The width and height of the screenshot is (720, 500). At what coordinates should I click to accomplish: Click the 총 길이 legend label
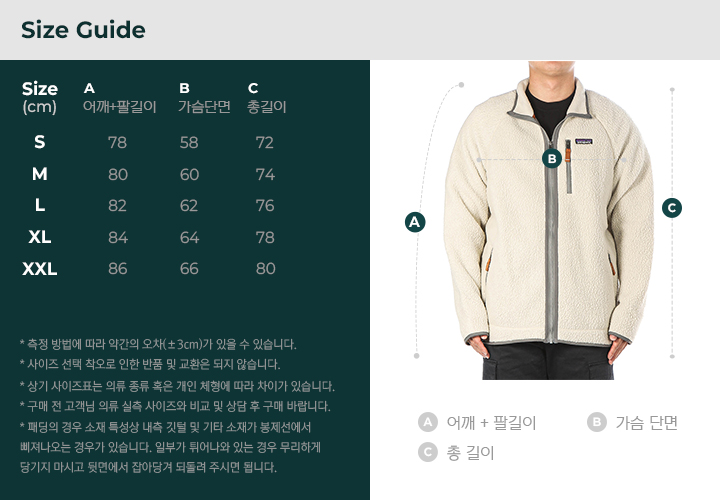[470, 453]
